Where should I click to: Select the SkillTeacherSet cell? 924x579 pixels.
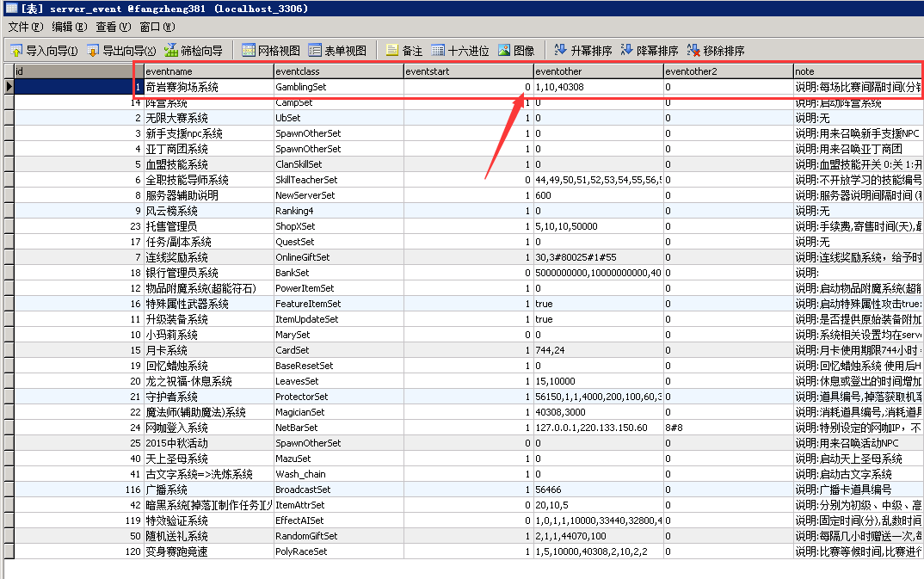pos(339,180)
